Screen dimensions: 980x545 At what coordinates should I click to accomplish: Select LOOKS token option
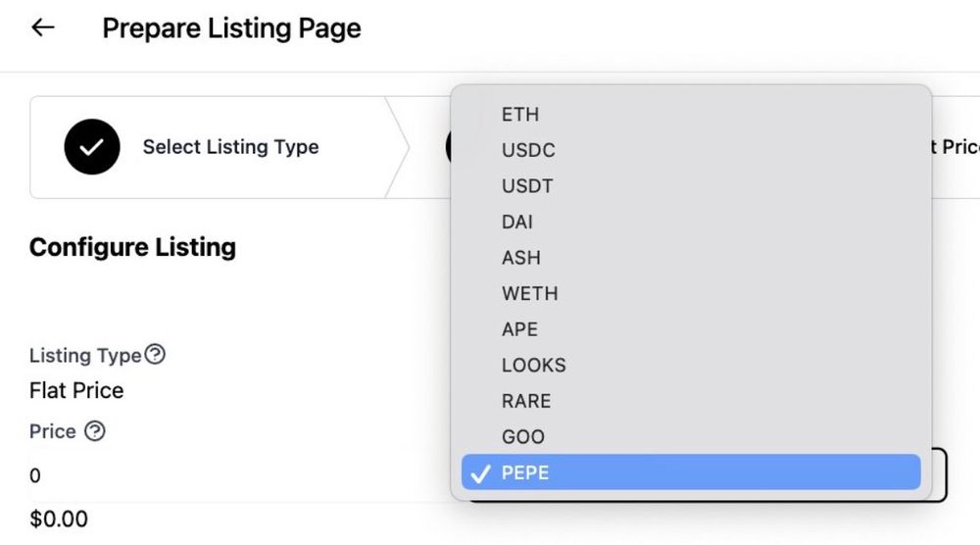coord(691,365)
